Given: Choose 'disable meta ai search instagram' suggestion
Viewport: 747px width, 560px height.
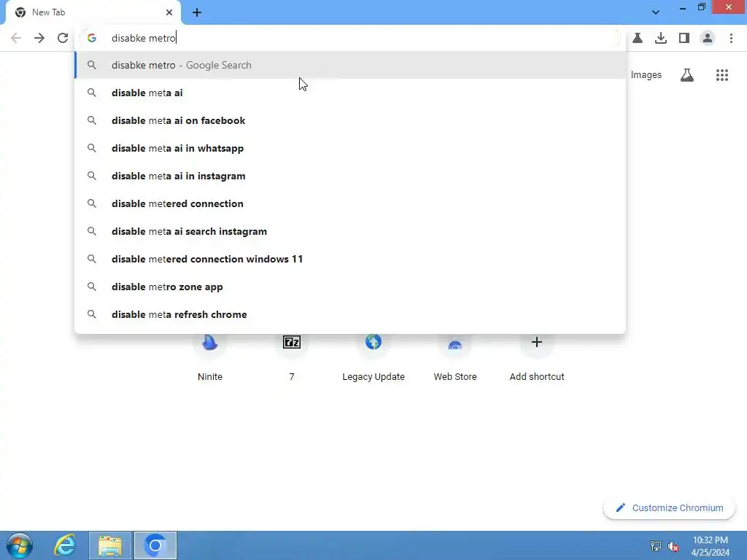Looking at the screenshot, I should pyautogui.click(x=350, y=231).
